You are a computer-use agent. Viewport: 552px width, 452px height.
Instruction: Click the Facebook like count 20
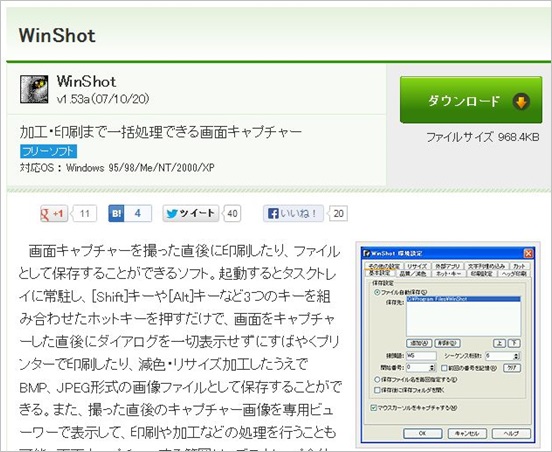pyautogui.click(x=338, y=213)
